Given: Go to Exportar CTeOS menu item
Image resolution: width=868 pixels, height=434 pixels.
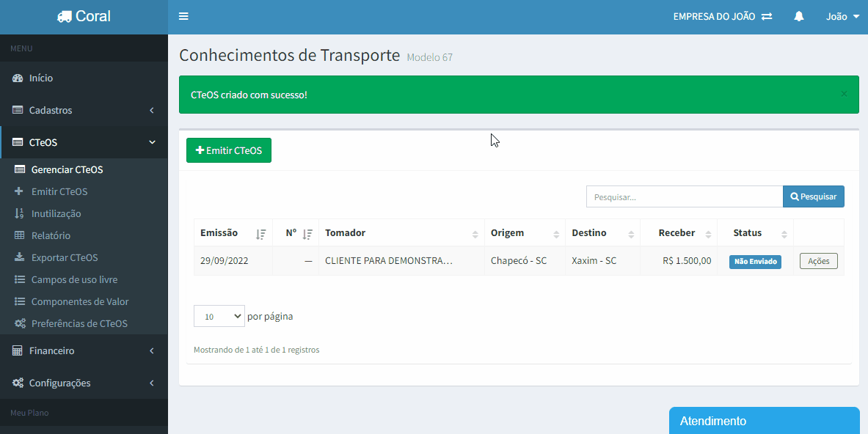Looking at the screenshot, I should point(64,257).
